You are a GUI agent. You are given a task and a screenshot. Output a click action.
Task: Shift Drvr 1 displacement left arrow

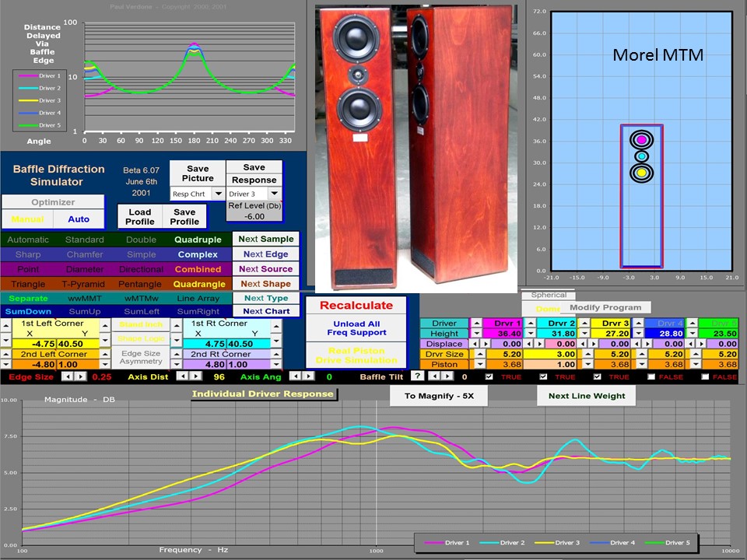pos(475,344)
